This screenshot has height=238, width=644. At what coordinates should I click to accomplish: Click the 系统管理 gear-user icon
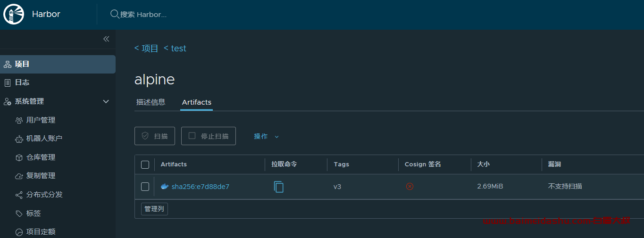[x=8, y=101]
